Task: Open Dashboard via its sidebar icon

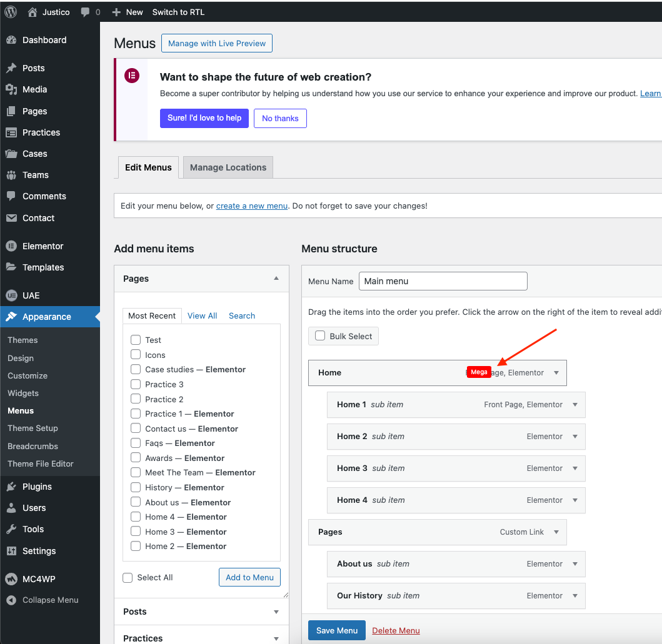Action: pyautogui.click(x=11, y=40)
